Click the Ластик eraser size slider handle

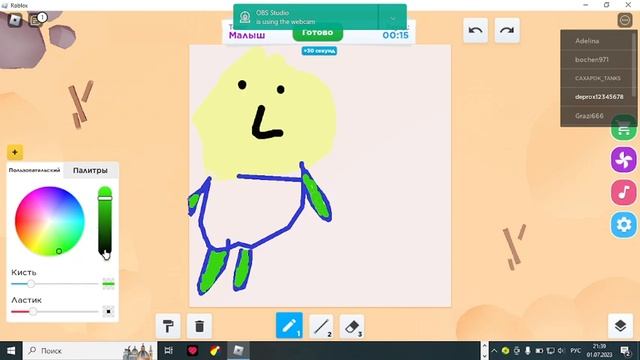[33, 311]
